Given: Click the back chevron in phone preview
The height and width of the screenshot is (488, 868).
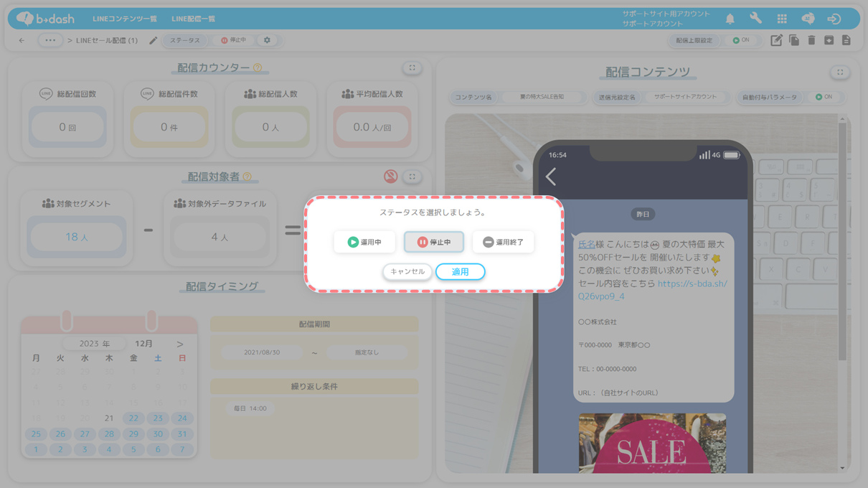Looking at the screenshot, I should [x=551, y=177].
